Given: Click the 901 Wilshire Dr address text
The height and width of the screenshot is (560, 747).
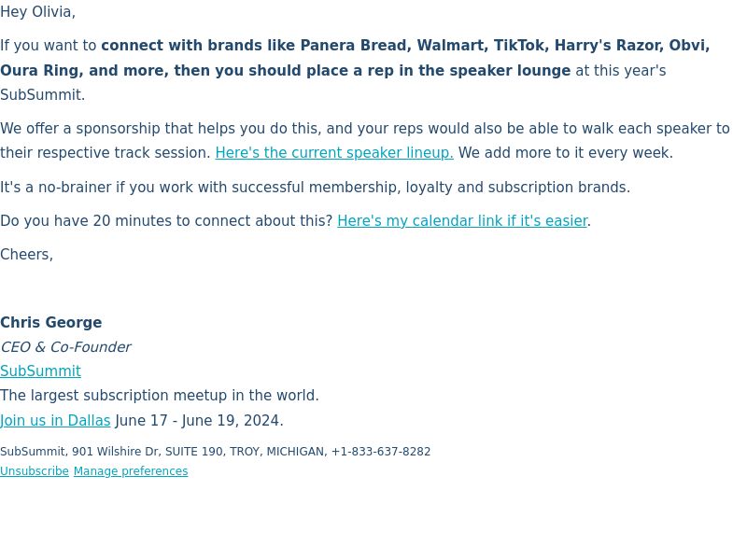Looking at the screenshot, I should tap(115, 452).
